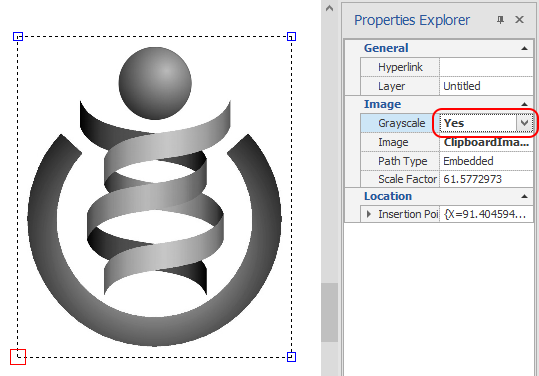Screen dimensions: 539x376
Task: Click the General section header
Action: click(386, 48)
